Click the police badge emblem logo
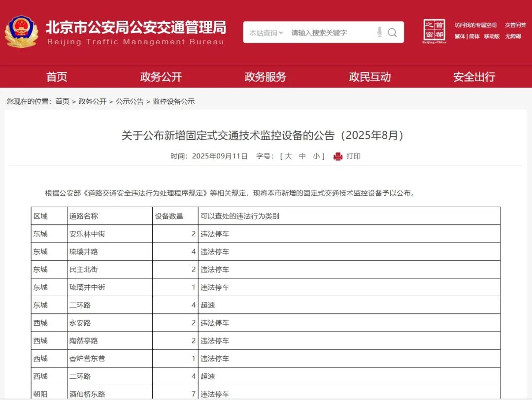 tap(21, 32)
